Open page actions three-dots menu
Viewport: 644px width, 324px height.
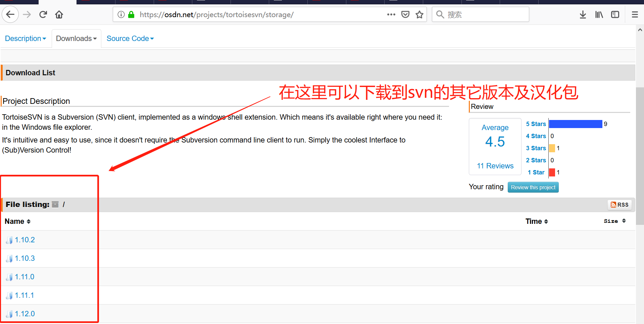[x=391, y=14]
